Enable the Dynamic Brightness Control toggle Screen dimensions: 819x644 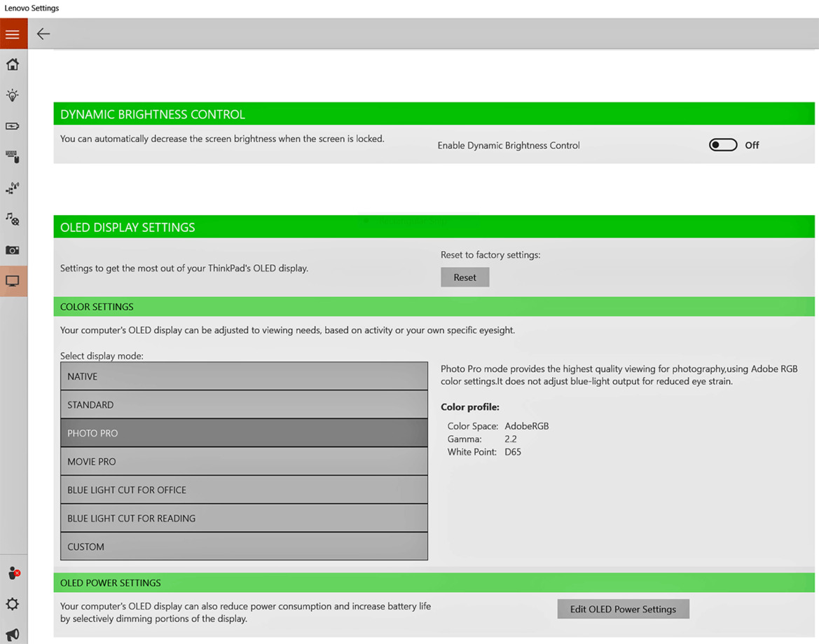[x=722, y=145]
